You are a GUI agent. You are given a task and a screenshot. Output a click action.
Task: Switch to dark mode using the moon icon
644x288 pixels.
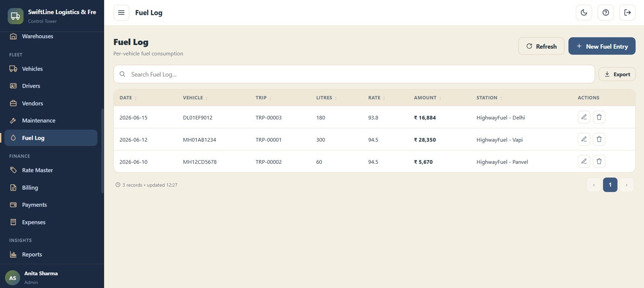coord(584,12)
